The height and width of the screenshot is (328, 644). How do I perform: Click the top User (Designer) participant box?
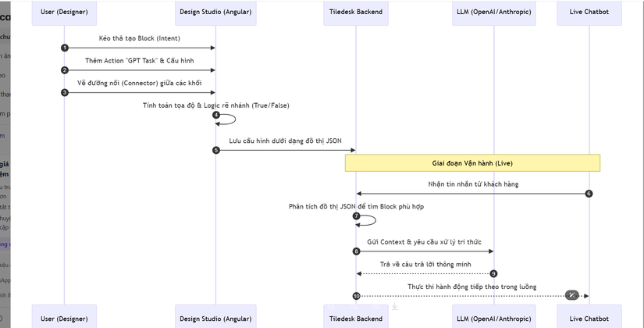coord(64,12)
